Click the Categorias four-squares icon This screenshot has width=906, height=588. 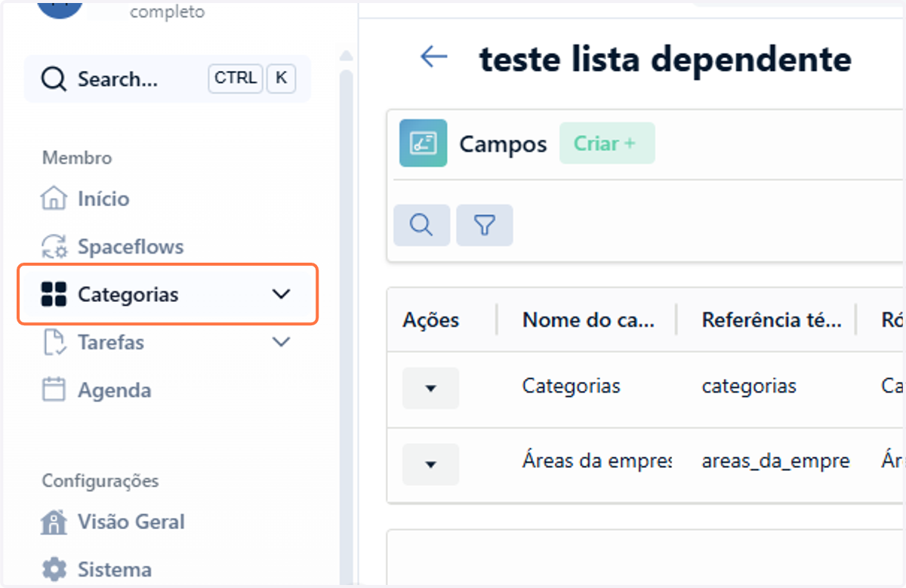click(x=54, y=294)
